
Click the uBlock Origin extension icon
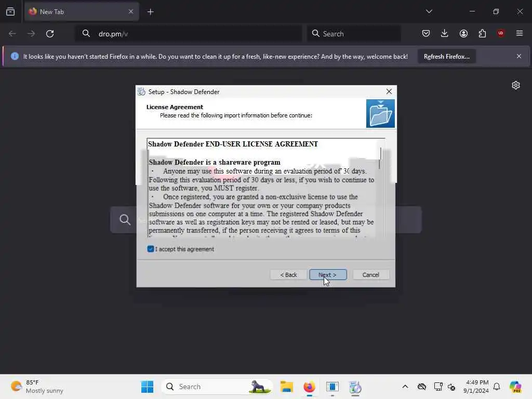(501, 33)
